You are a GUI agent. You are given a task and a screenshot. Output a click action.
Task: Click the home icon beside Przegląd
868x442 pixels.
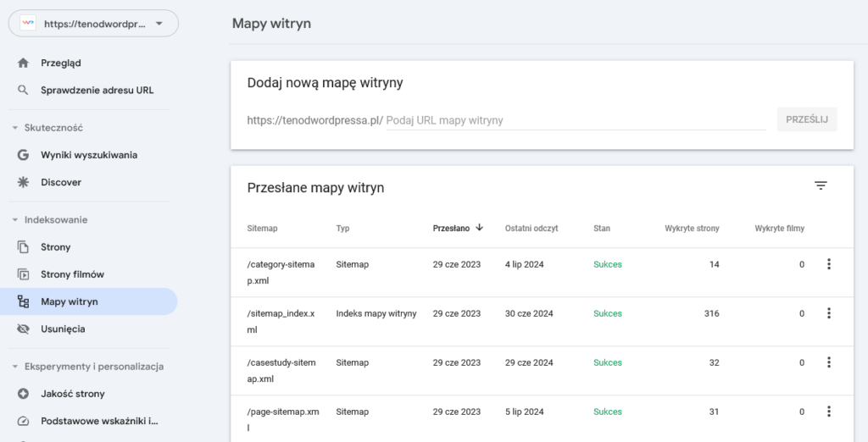click(23, 63)
